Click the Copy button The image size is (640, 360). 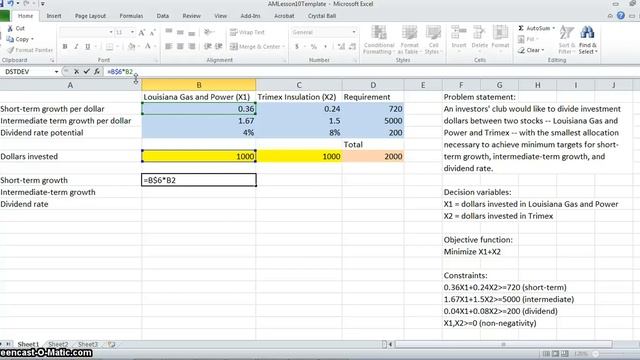20,39
